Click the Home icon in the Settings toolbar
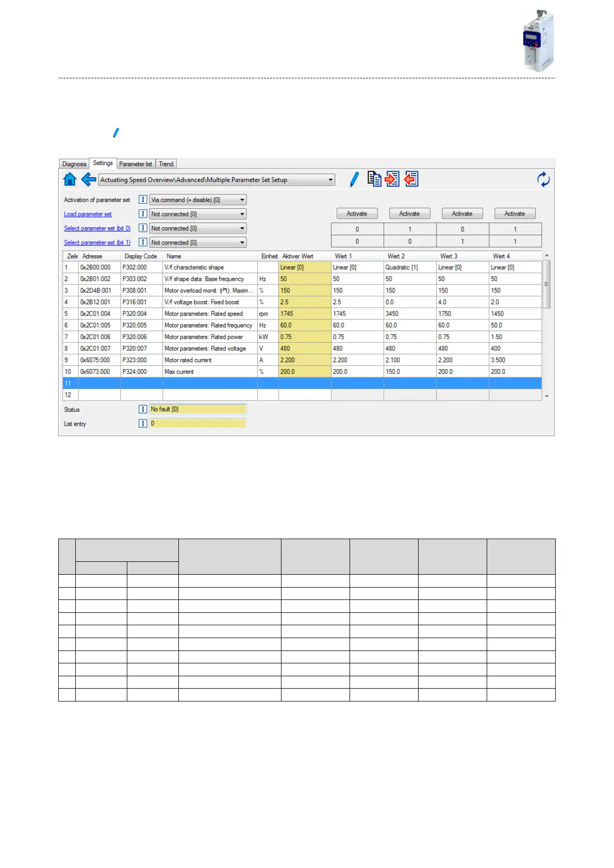 (70, 179)
